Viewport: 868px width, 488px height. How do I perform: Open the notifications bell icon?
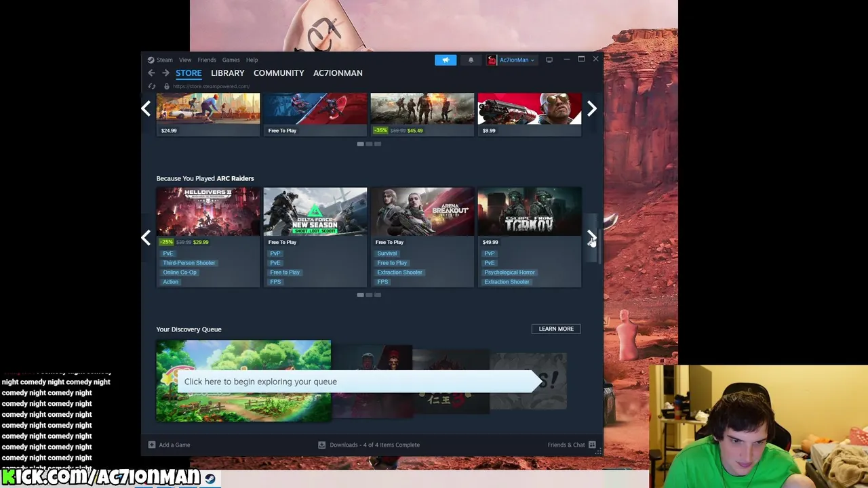pyautogui.click(x=471, y=60)
